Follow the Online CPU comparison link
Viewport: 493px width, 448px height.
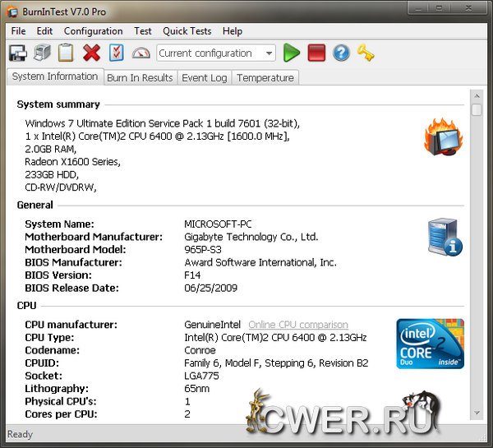[x=297, y=326]
